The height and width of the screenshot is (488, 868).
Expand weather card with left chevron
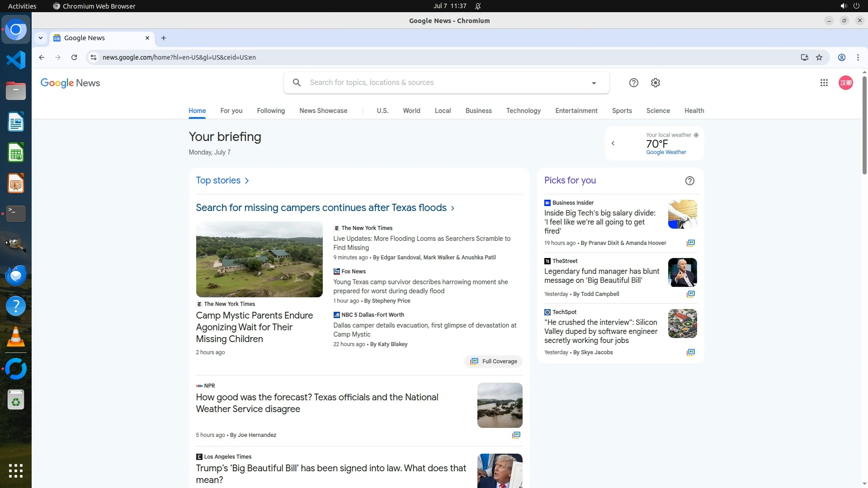613,143
